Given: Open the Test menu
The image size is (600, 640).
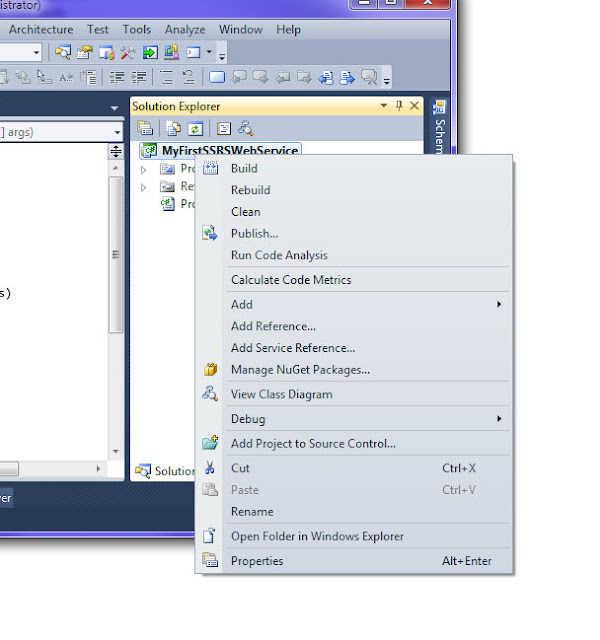Looking at the screenshot, I should (x=98, y=29).
